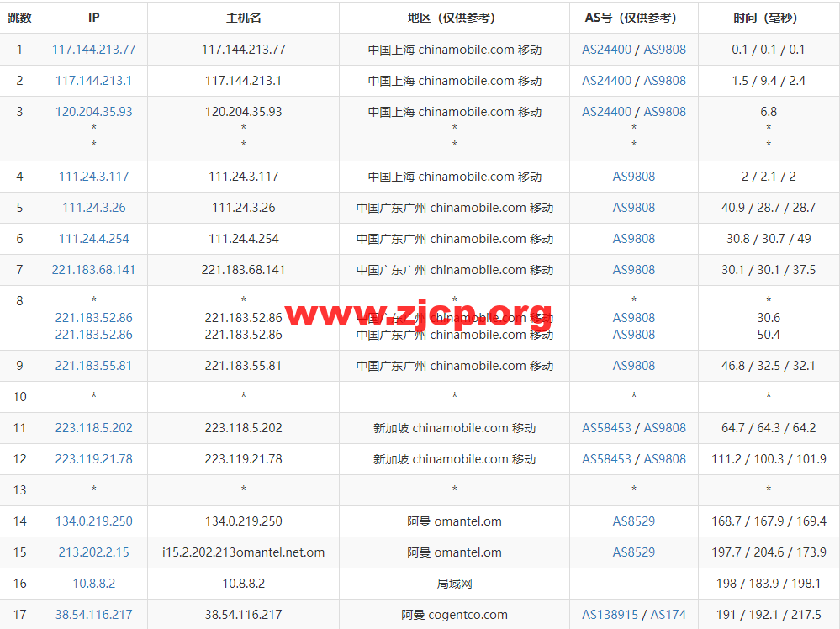Viewport: 840px width, 629px height.
Task: Click the 10.8.8.2 IP link
Action: [x=93, y=583]
